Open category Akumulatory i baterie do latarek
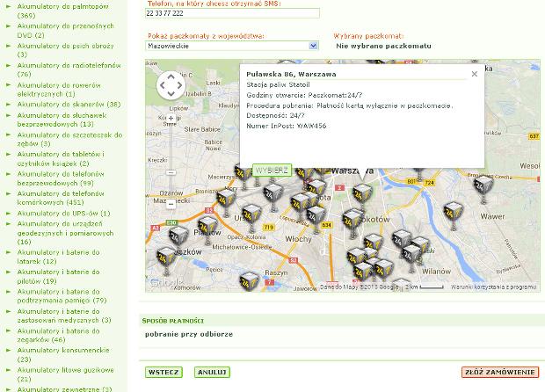Viewport: 545px width, 392px height. (x=58, y=257)
